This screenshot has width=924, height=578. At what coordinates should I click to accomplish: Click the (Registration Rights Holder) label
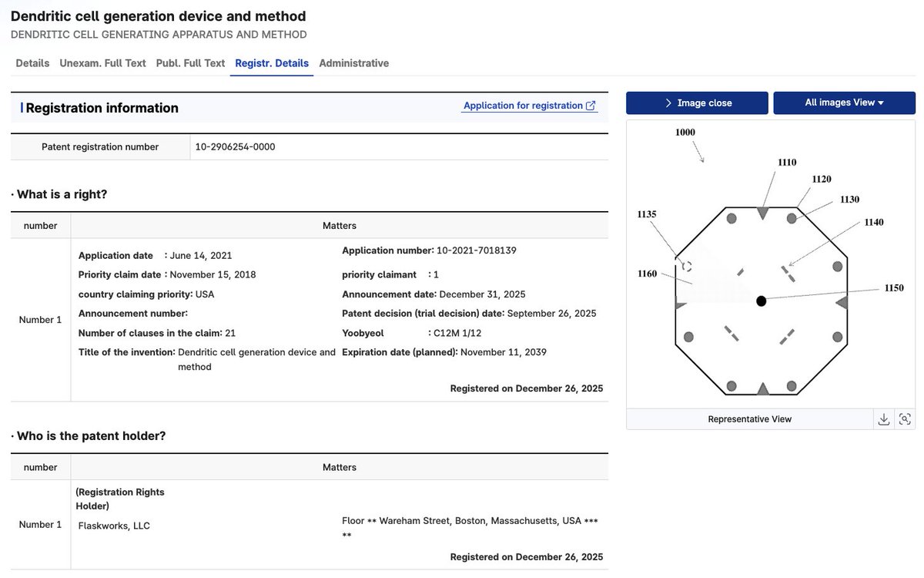point(119,499)
